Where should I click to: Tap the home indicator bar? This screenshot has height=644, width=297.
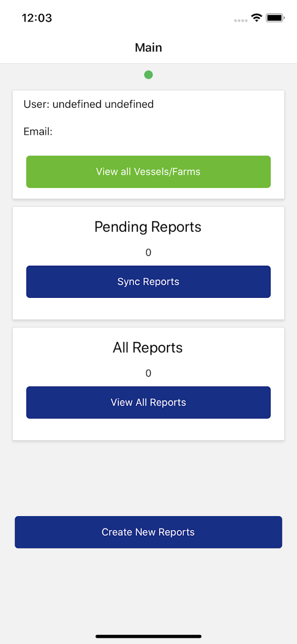(148, 636)
